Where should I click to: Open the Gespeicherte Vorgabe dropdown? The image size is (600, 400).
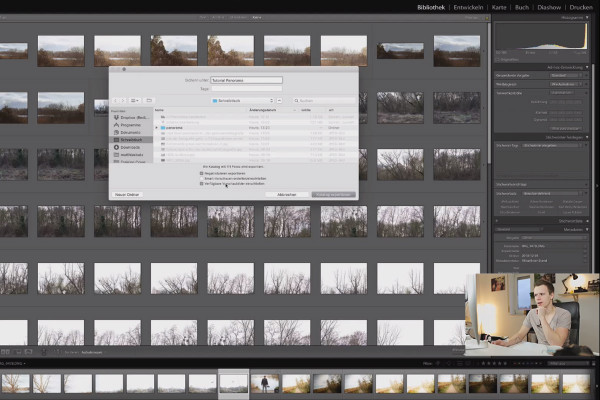[x=566, y=76]
